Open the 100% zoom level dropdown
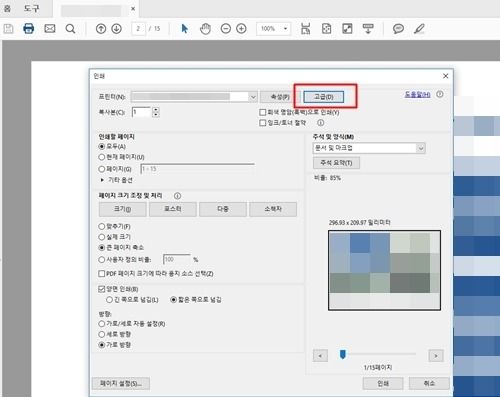The width and height of the screenshot is (500, 397). coord(285,29)
